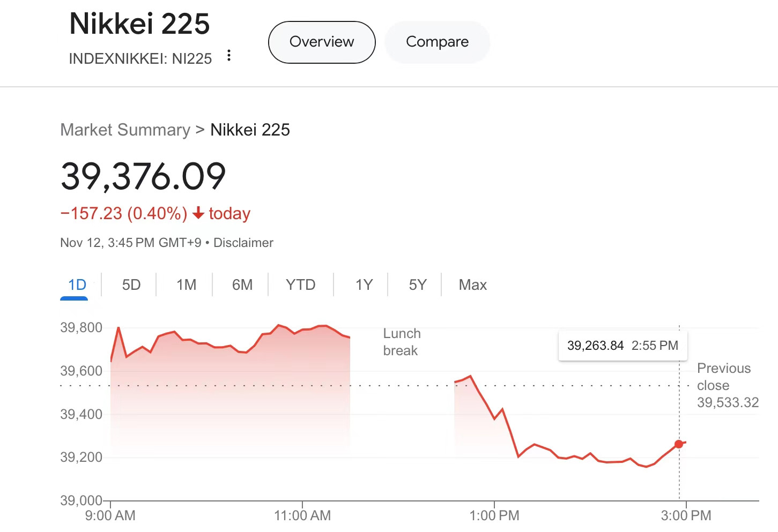Open the three-dot more options menu
This screenshot has width=778, height=532.
pos(229,55)
